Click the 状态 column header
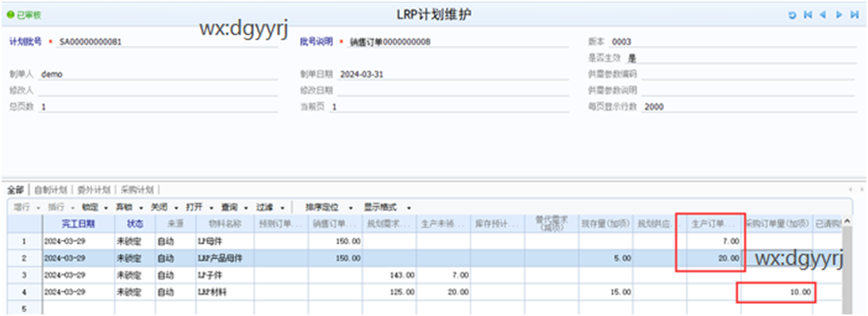Viewport: 868px width, 316px height. click(x=135, y=224)
